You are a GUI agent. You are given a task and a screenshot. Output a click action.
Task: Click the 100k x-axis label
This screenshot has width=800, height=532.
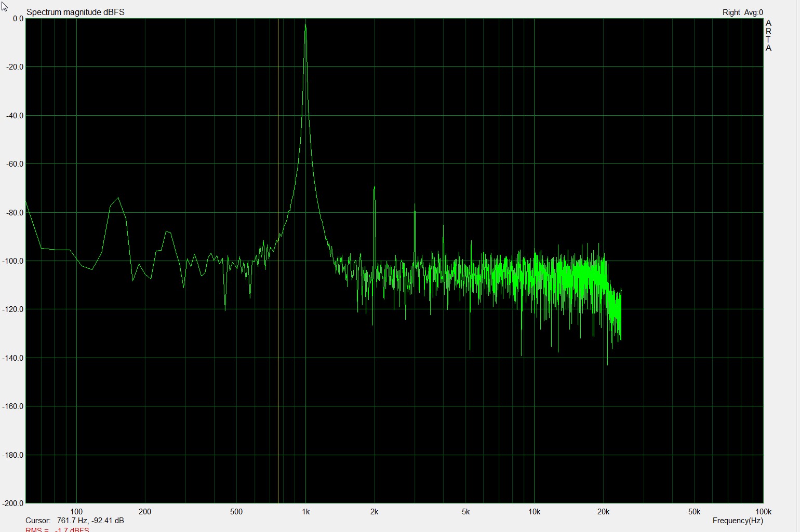(x=763, y=511)
